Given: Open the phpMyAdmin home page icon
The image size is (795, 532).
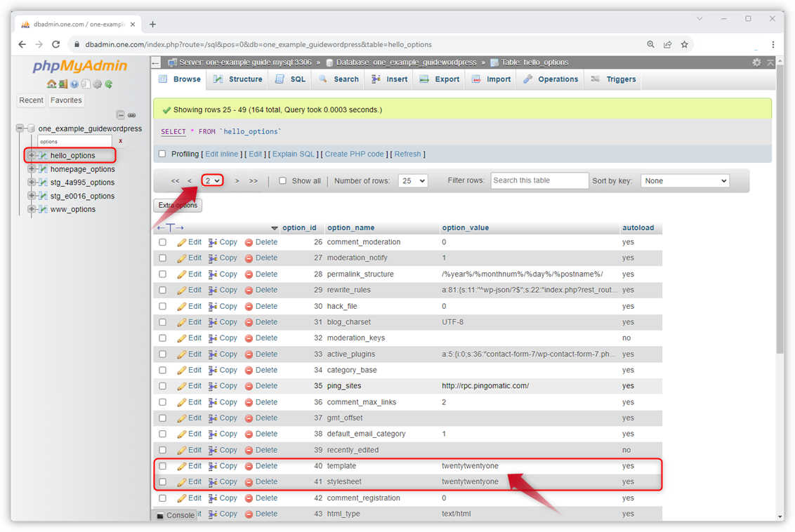Looking at the screenshot, I should coord(52,84).
